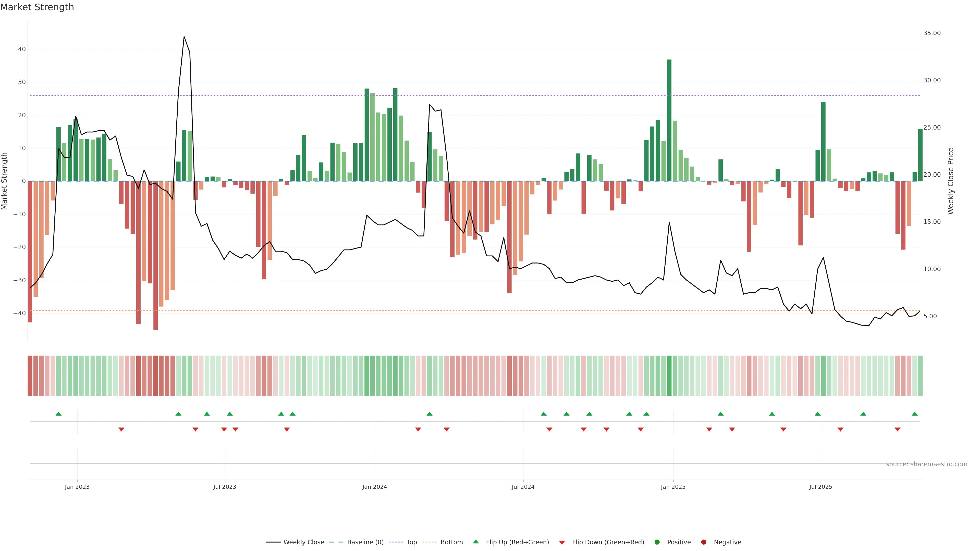Image resolution: width=980 pixels, height=551 pixels.
Task: Click the Jan 2024 x-axis label
Action: click(374, 487)
